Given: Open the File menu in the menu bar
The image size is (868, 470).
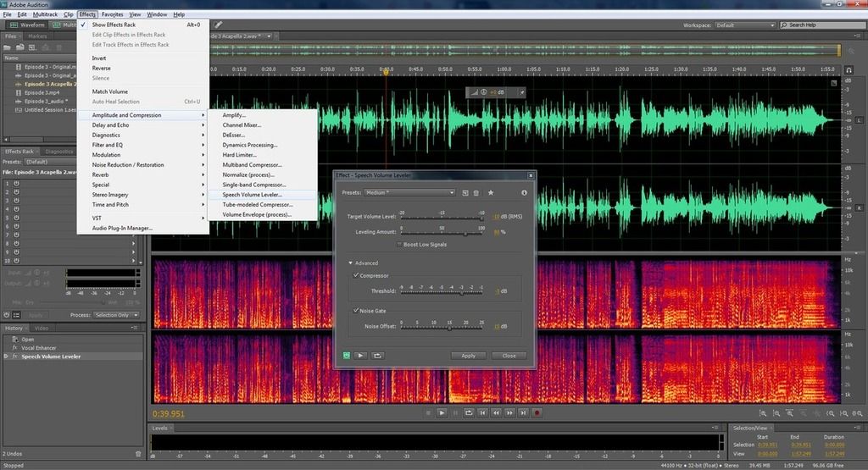Looking at the screenshot, I should point(7,14).
